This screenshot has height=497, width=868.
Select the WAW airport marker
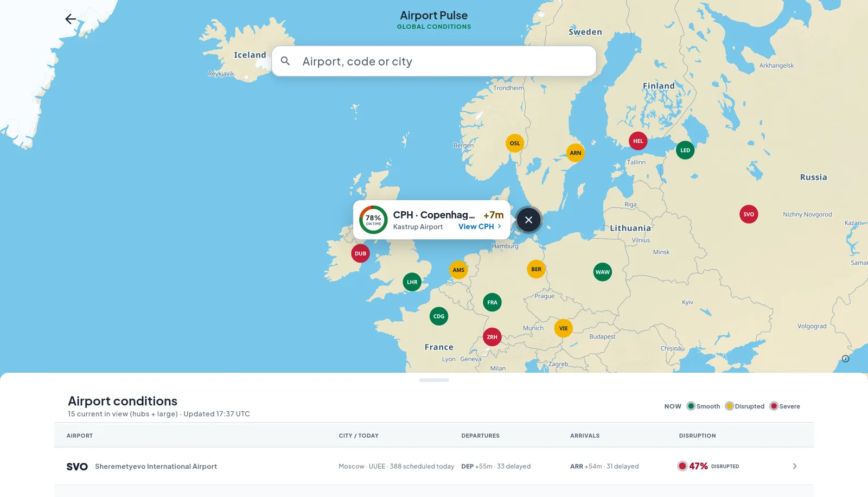click(x=603, y=272)
